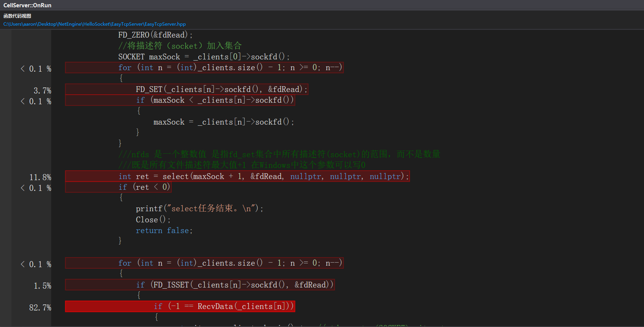Click the if (ret < 0) highlighted line

(118, 187)
